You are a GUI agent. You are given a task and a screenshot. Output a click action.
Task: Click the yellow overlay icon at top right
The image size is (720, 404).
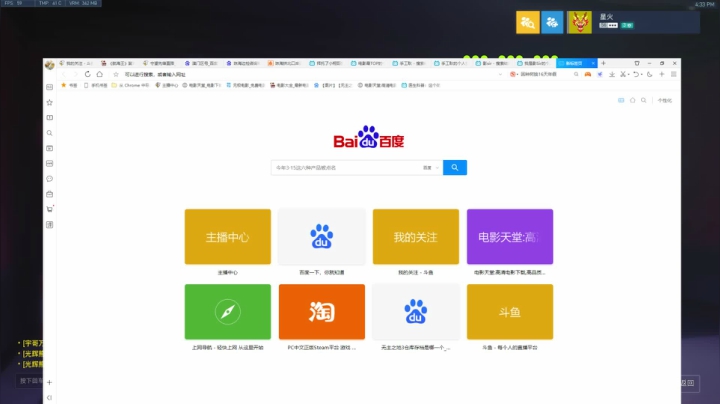528,22
